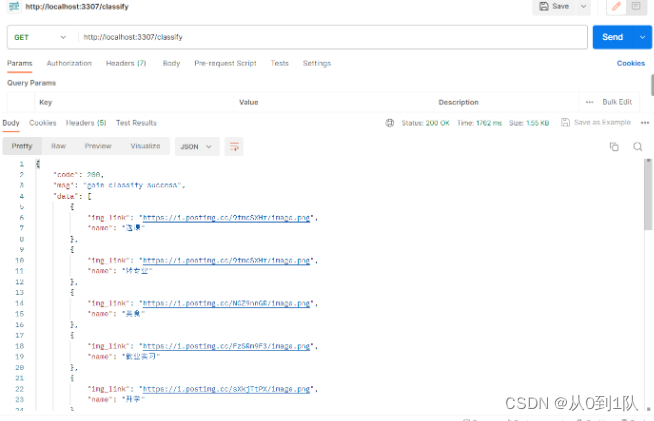Open the JSON format dropdown

click(x=197, y=146)
